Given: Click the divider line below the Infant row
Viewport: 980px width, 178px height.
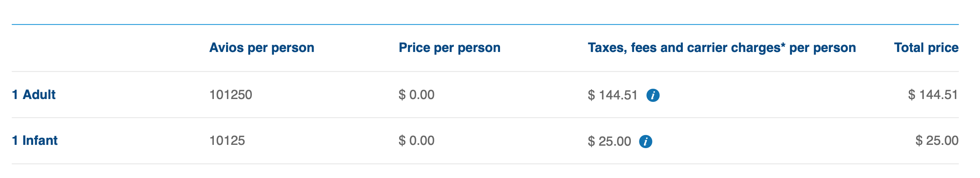Looking at the screenshot, I should point(485,164).
